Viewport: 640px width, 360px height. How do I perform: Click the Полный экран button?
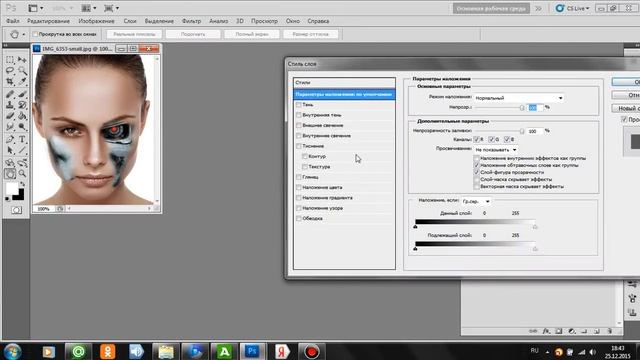(252, 34)
